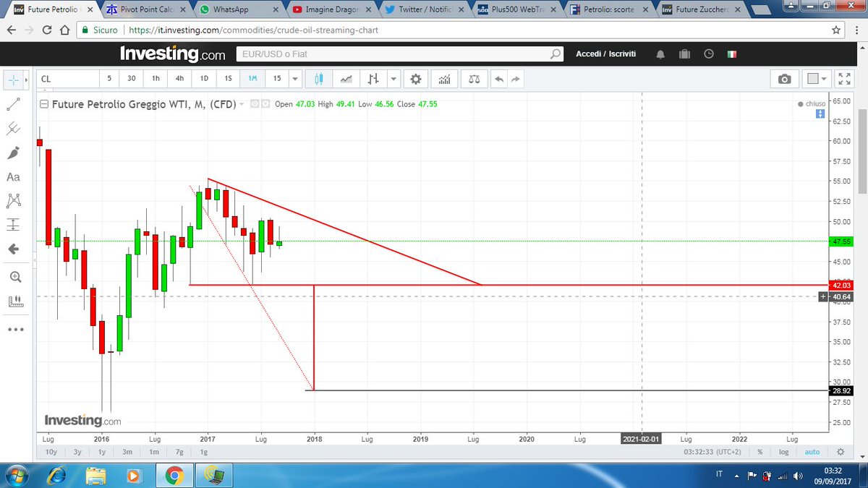The width and height of the screenshot is (868, 488).
Task: Open Internet Explorer from taskbar
Action: point(56,476)
